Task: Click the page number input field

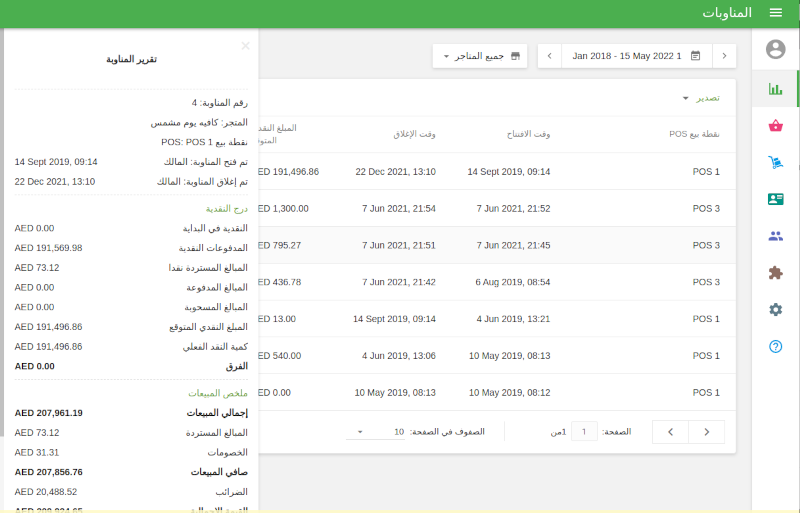Action: (584, 432)
